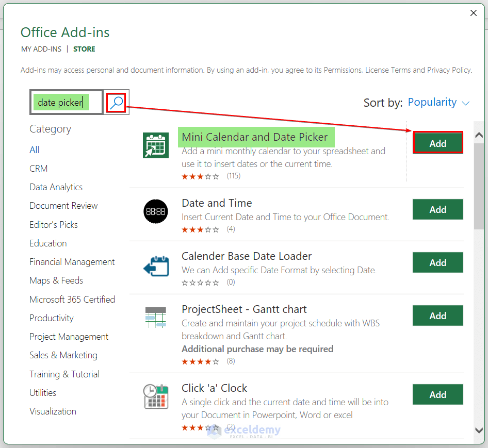Click the date picker search field
The image size is (488, 448).
pos(67,103)
